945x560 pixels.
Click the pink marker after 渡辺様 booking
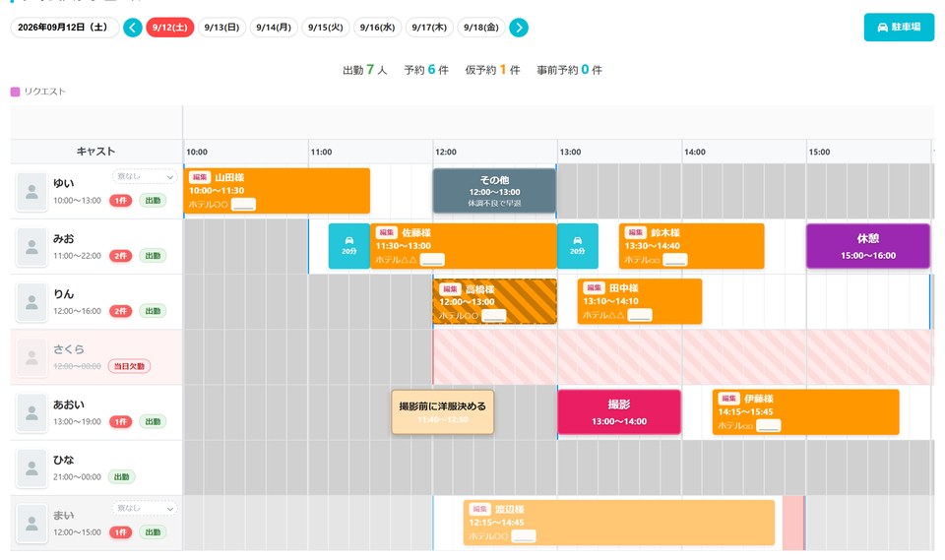point(793,524)
